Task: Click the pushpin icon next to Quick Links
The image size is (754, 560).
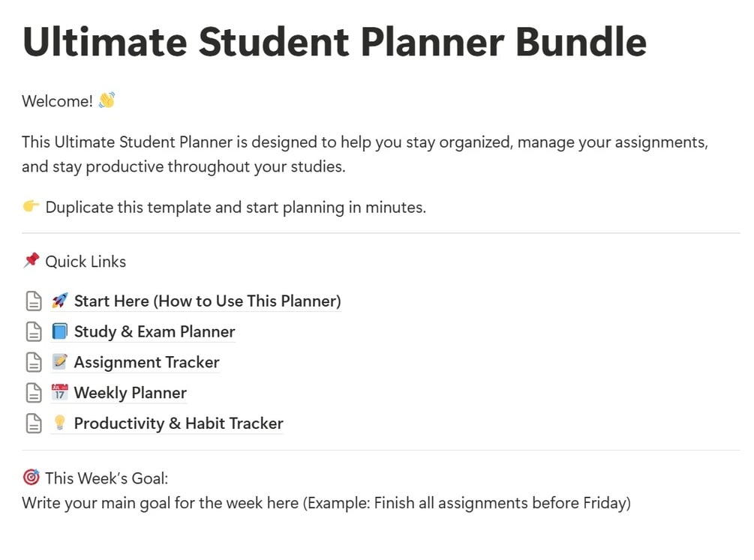Action: coord(31,261)
